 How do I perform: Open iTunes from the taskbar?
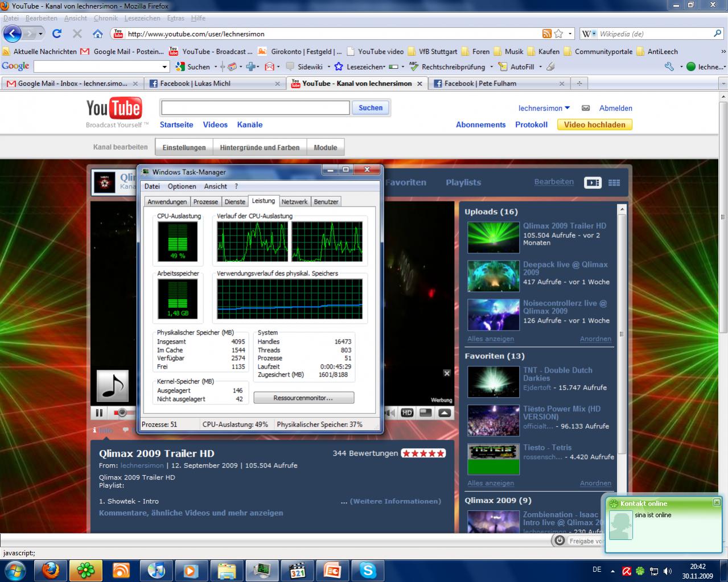[x=157, y=570]
